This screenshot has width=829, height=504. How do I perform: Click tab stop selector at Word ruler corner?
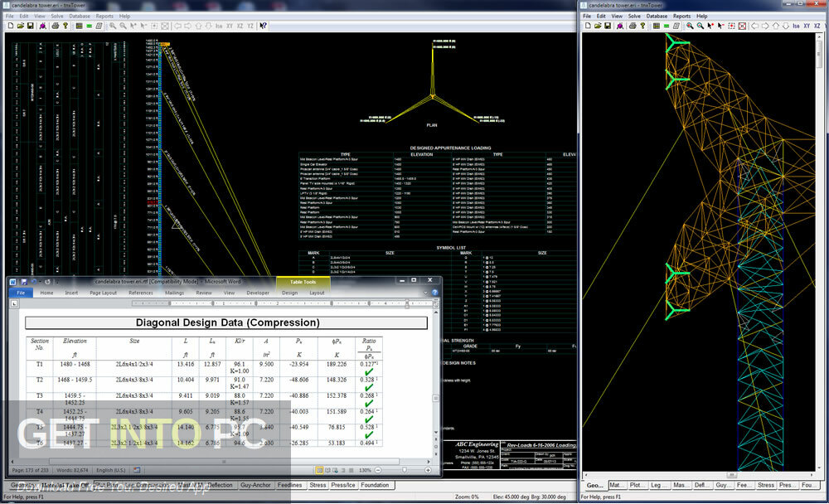pos(14,303)
